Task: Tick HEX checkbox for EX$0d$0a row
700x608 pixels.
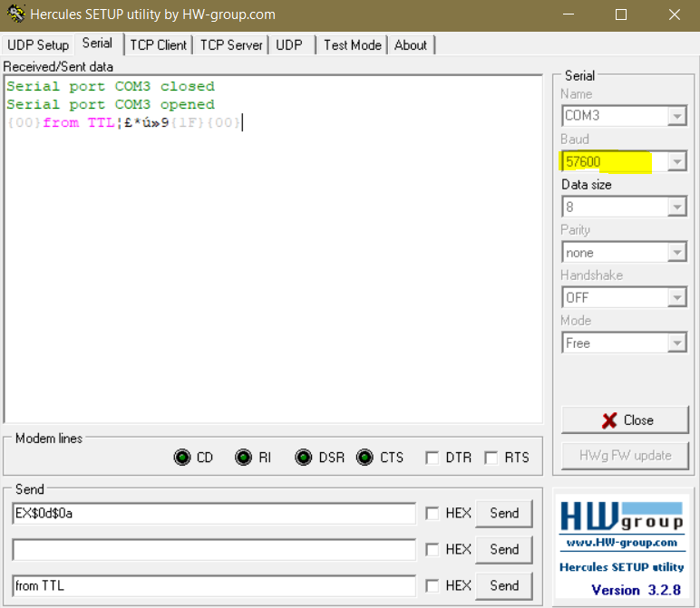Action: 432,514
